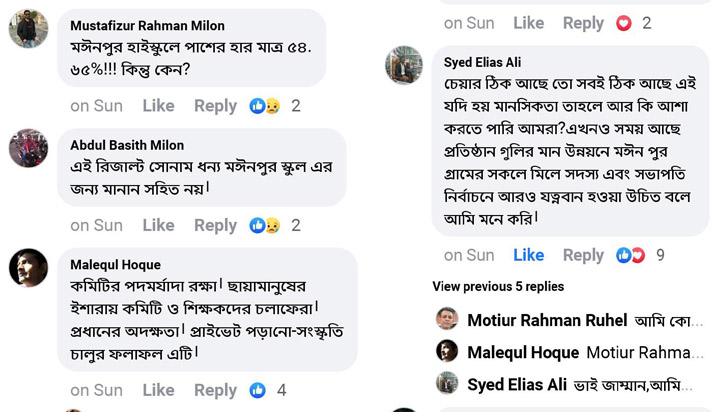Reply to Syed Elias Ali's comment
728x412 pixels.
583,256
